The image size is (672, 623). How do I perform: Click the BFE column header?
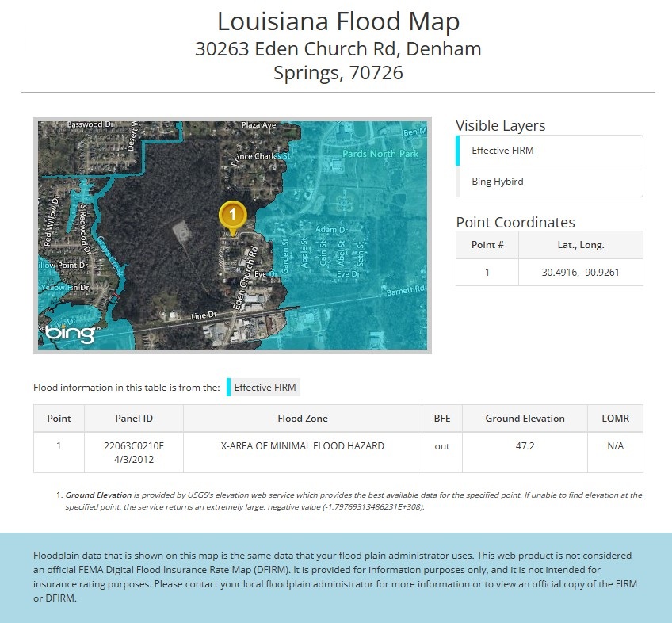[441, 419]
